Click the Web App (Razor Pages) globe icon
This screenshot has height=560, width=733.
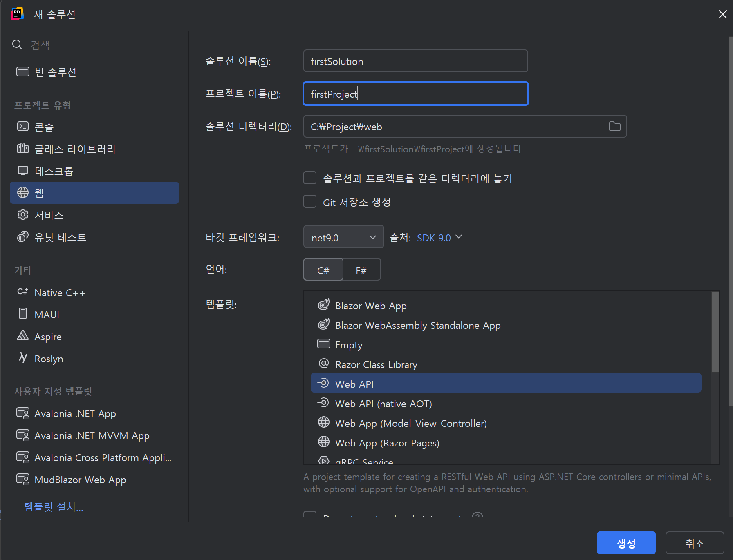tap(324, 442)
